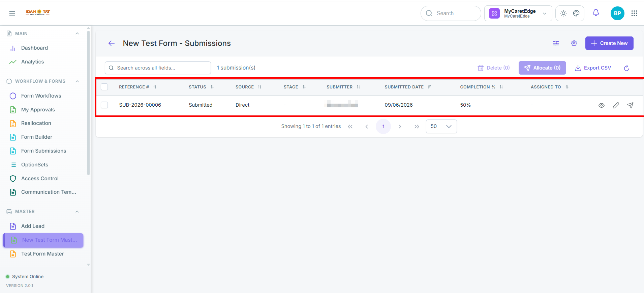The image size is (644, 293).
Task: Open the color palette theme icon
Action: click(576, 13)
